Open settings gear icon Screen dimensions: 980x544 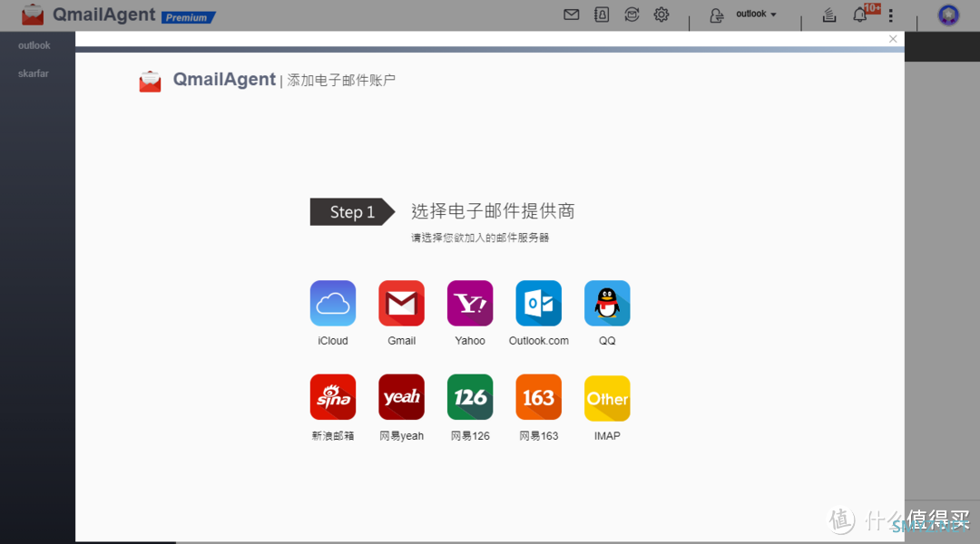tap(661, 15)
